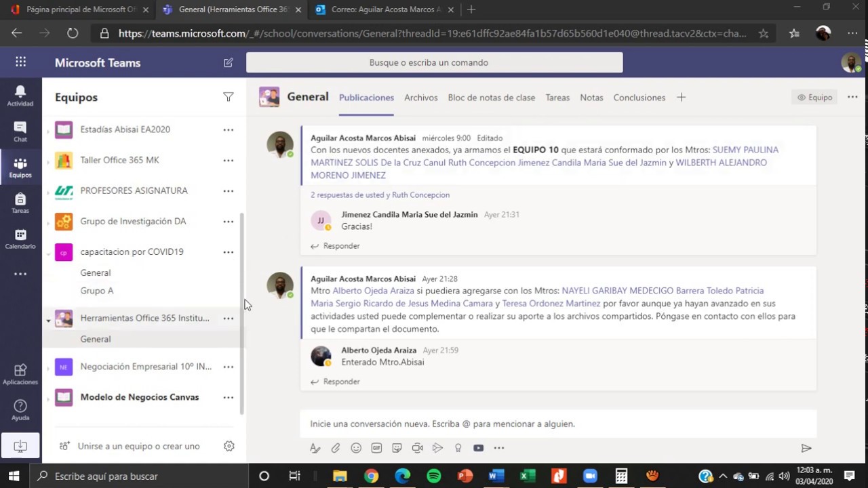Screen dimensions: 868x488
Task: Open Tareas in the left app bar
Action: (20, 203)
